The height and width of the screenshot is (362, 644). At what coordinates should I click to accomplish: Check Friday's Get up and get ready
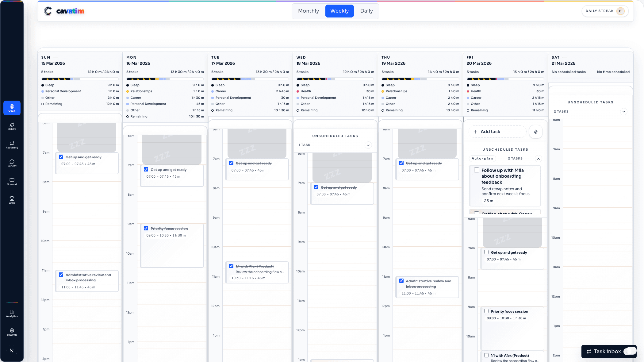(486, 252)
